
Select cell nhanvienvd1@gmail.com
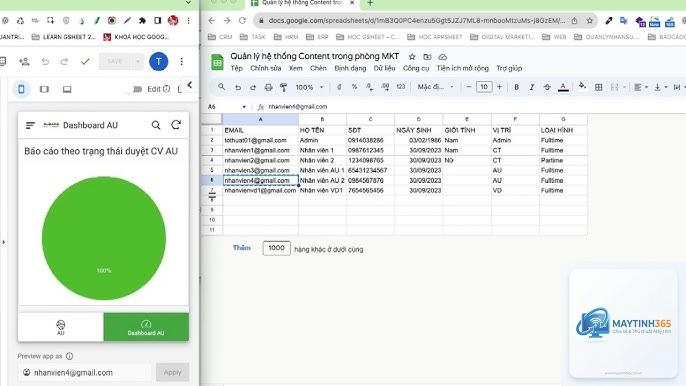(260, 191)
